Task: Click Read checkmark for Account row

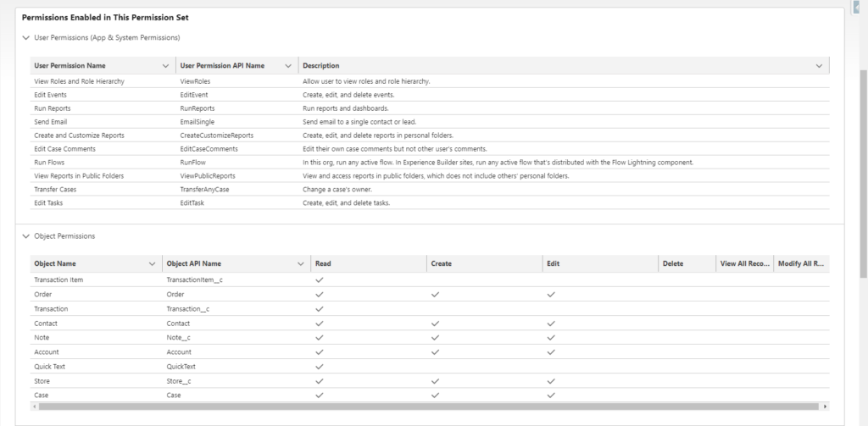Action: tap(319, 351)
